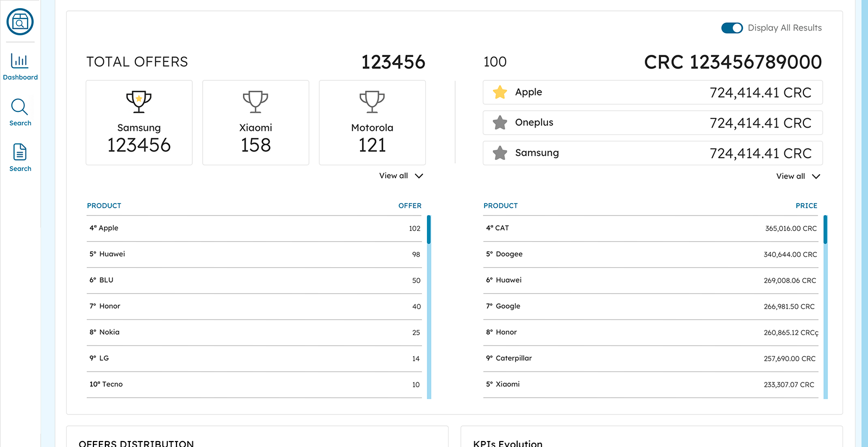Open the Xiaomi 158 offers card
This screenshot has width=868, height=447.
coord(256,123)
